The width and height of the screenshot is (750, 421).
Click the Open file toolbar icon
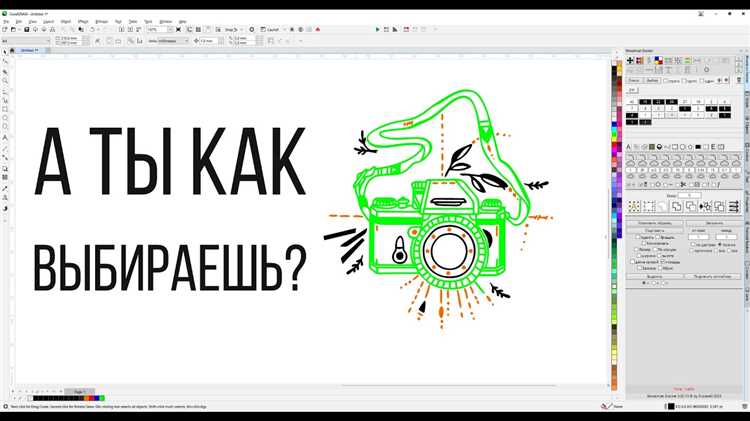pos(13,29)
